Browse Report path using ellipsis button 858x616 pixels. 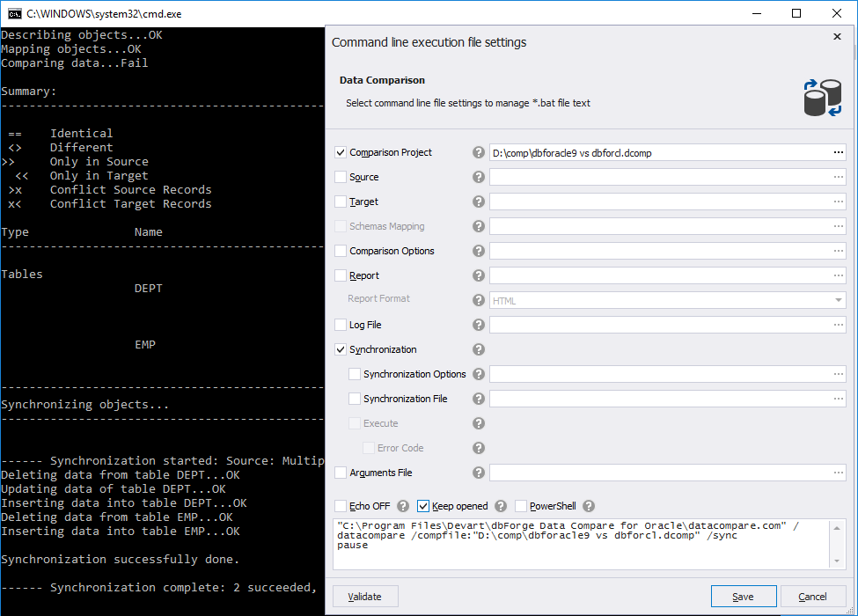[839, 275]
